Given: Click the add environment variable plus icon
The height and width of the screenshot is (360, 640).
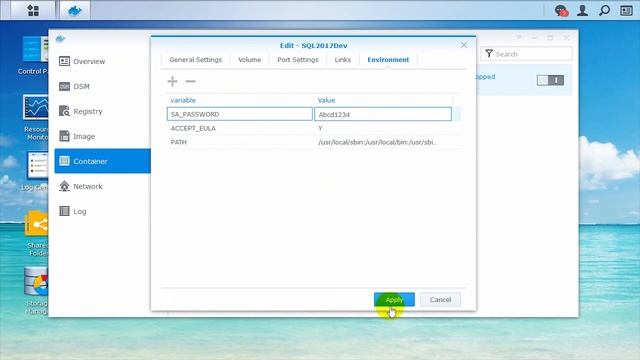Looking at the screenshot, I should click(173, 81).
